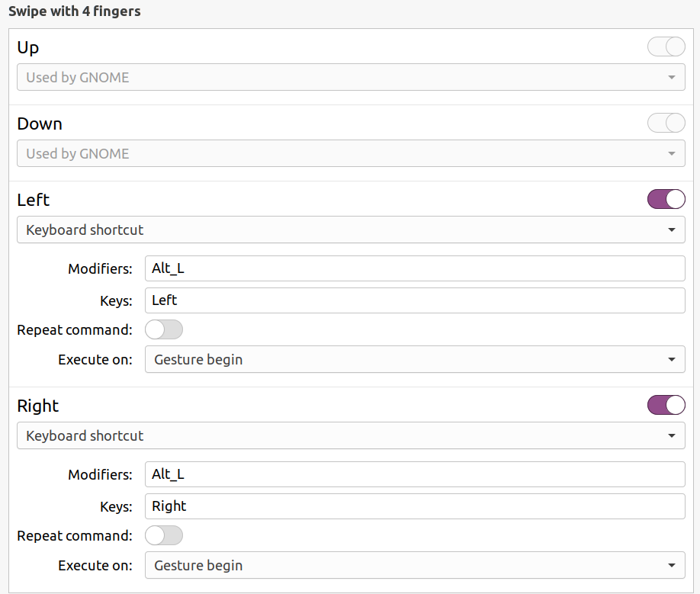The width and height of the screenshot is (700, 594).
Task: Click 'Modifiers:' label in Left section
Action: (100, 268)
